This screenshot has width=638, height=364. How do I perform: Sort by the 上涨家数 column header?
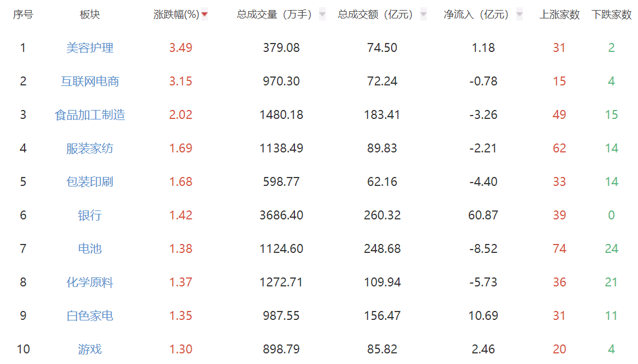559,15
